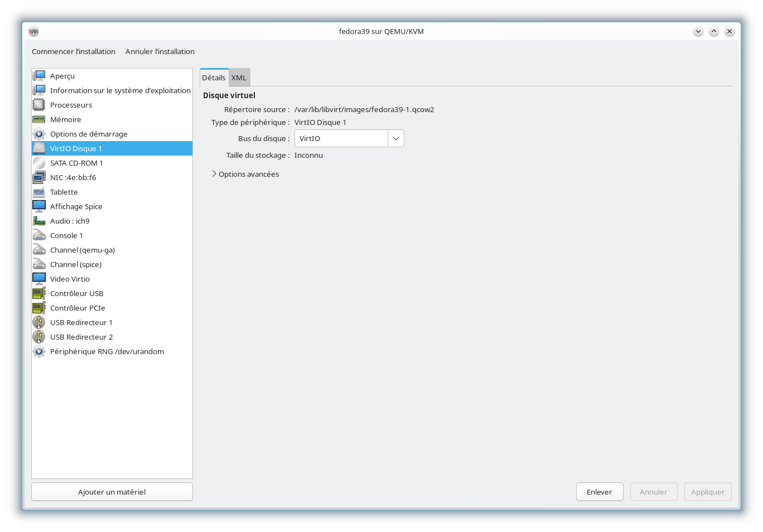The width and height of the screenshot is (763, 532).
Task: Select the USB Redirecteur 1 icon
Action: (39, 322)
